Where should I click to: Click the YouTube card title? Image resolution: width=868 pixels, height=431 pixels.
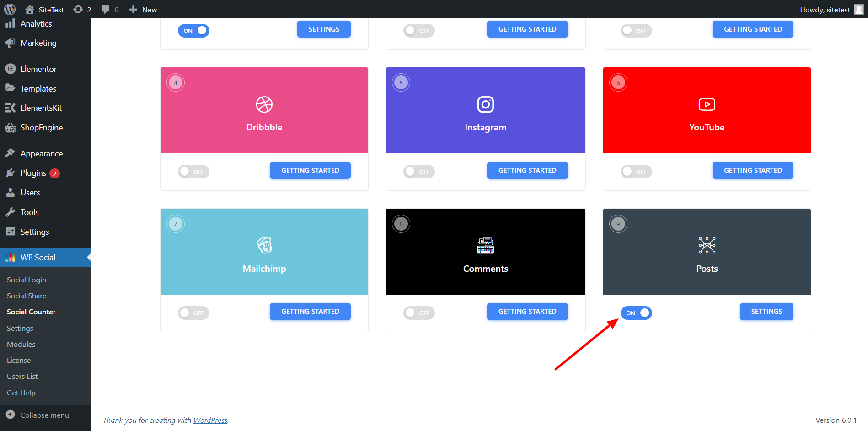coord(707,127)
